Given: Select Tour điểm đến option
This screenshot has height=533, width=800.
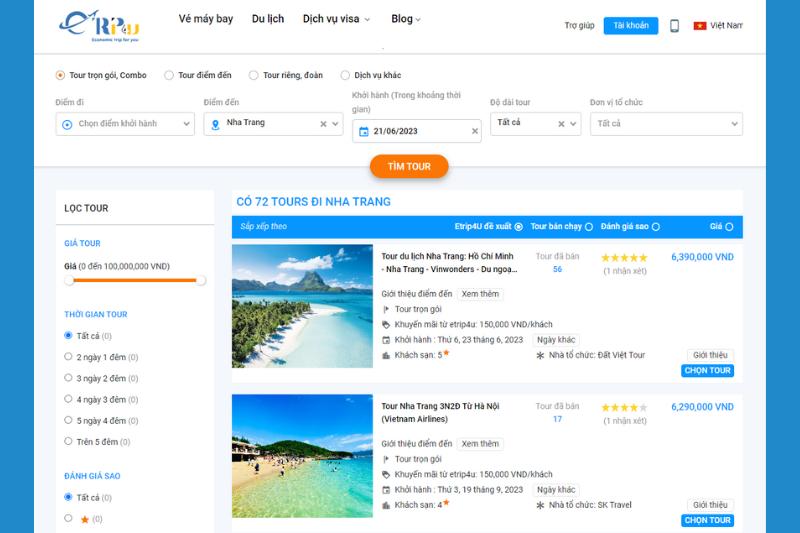Looking at the screenshot, I should pos(169,75).
